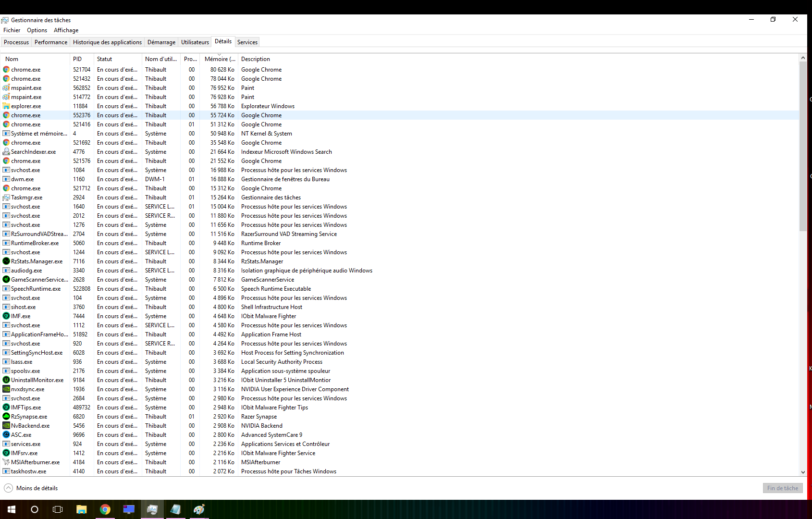Screen dimensions: 812x519
Task: Sort by the Description column header
Action: tap(518, 59)
